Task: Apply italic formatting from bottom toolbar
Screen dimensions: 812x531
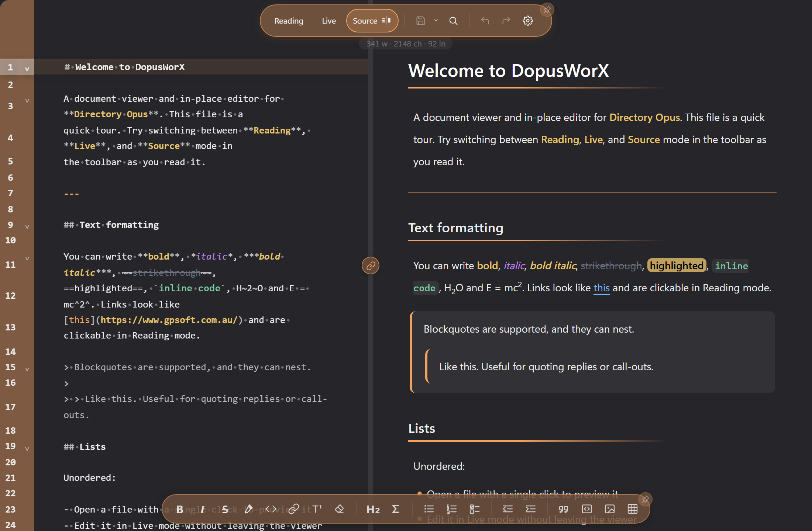Action: (203, 509)
